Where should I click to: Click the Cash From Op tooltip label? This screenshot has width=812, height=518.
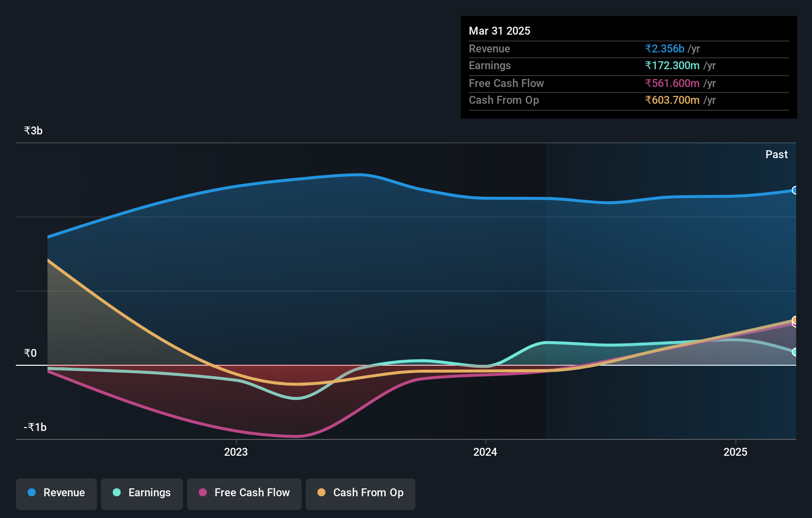tap(504, 100)
